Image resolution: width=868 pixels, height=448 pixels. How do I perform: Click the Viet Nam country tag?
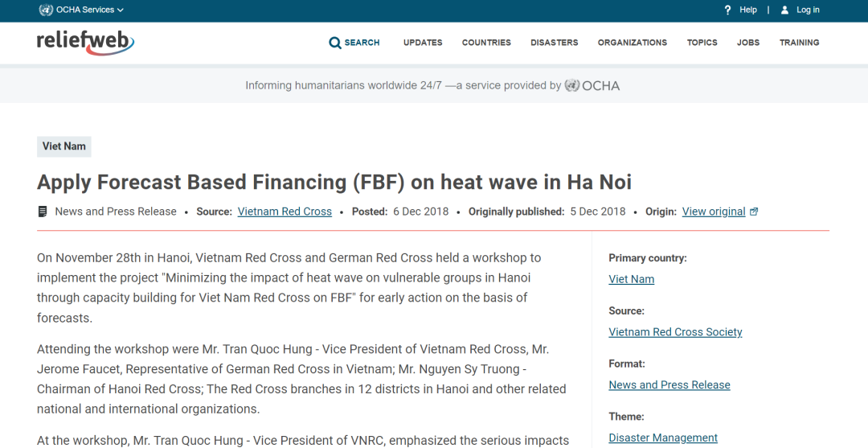tap(64, 146)
